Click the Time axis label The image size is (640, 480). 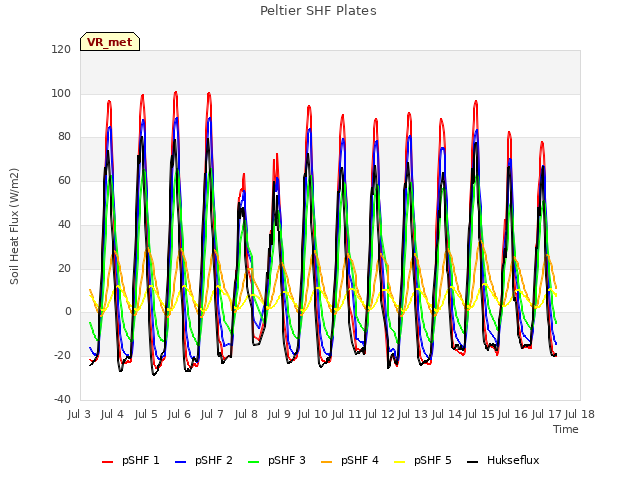566,429
